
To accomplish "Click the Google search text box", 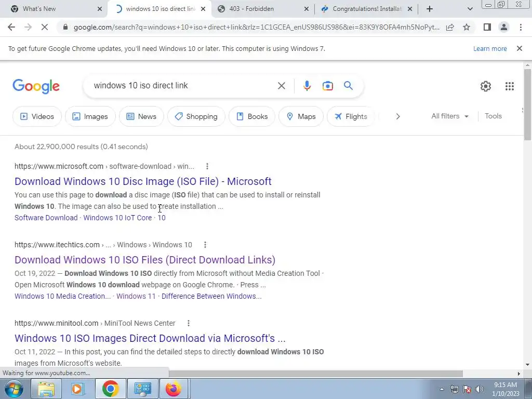I will coord(183,86).
